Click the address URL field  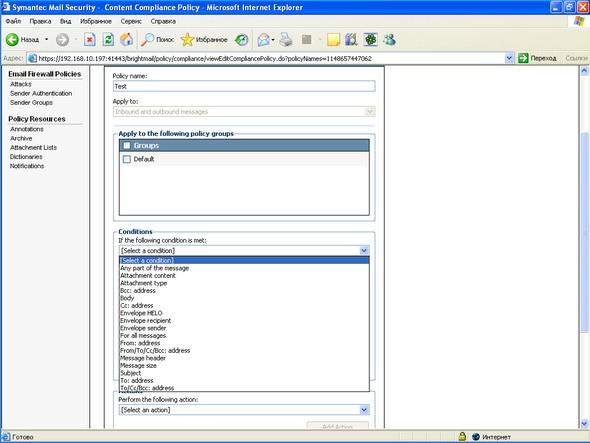click(x=270, y=58)
